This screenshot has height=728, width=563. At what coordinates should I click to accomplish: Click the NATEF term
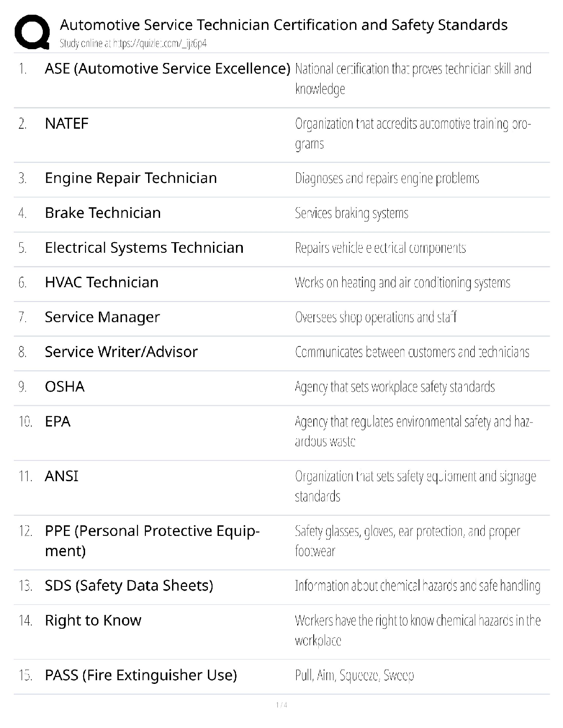coord(67,123)
